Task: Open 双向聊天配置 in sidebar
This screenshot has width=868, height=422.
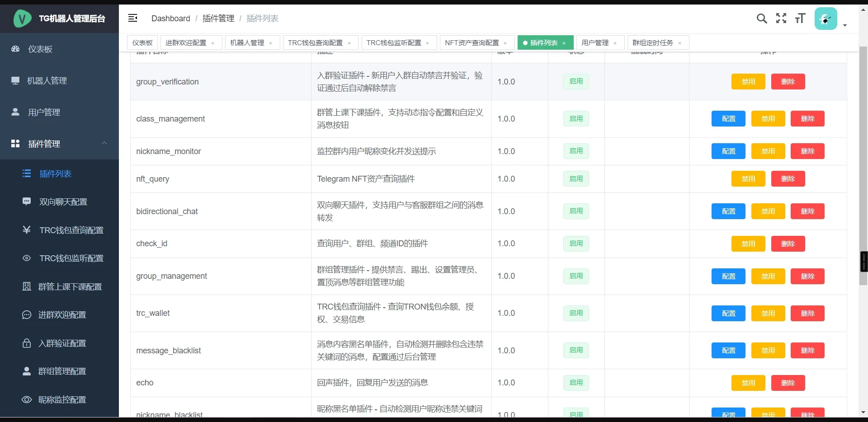Action: pos(63,202)
